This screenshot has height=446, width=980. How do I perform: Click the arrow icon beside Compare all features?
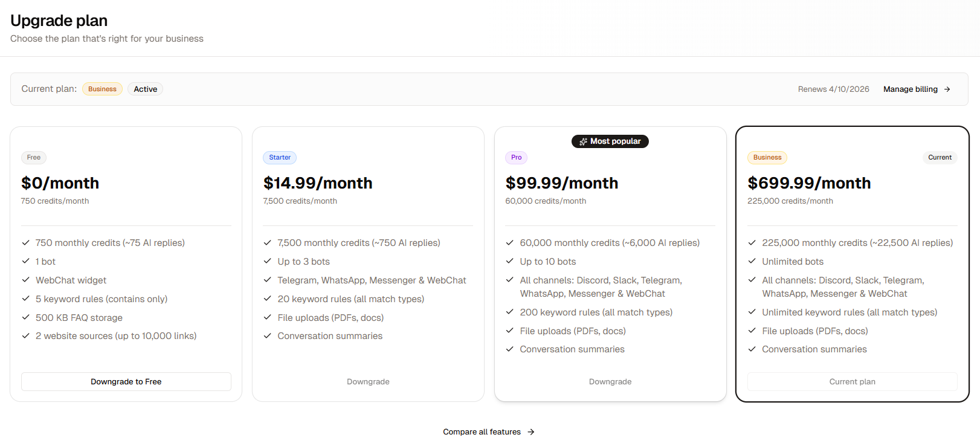click(x=530, y=432)
